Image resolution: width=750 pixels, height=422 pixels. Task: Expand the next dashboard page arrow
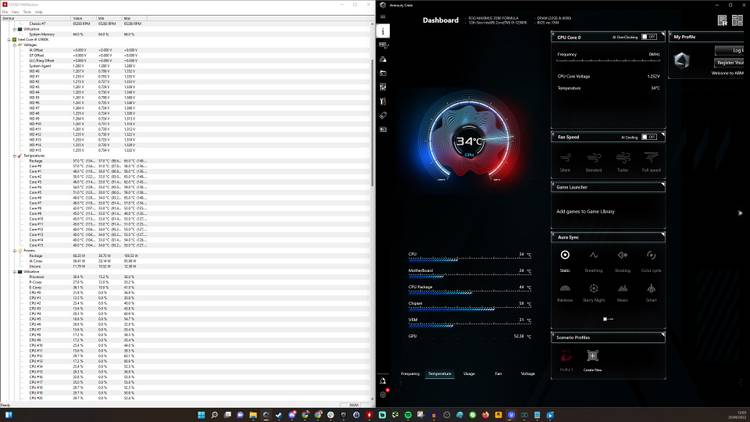point(740,213)
